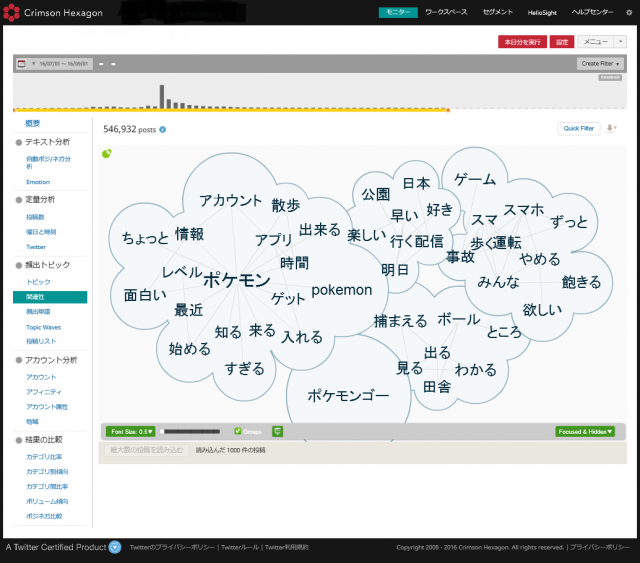The image size is (640, 563).
Task: Click the green status icon above the cluster map
Action: click(x=107, y=154)
